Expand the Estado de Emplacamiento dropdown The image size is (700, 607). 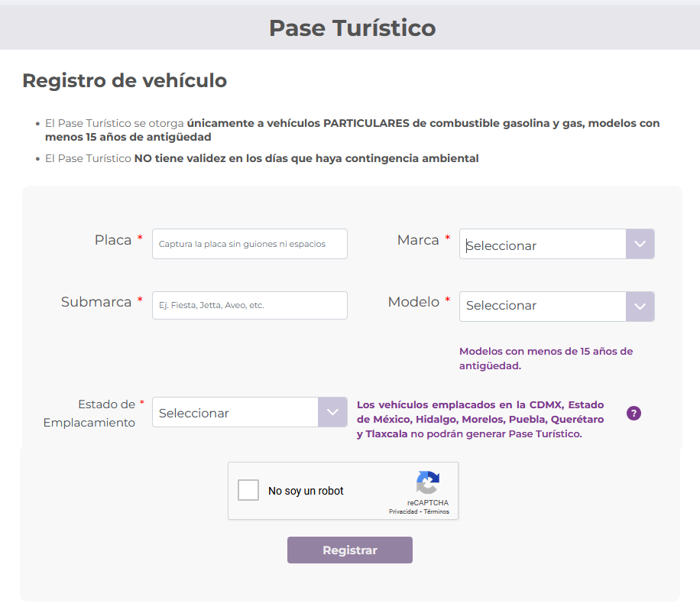pos(332,412)
